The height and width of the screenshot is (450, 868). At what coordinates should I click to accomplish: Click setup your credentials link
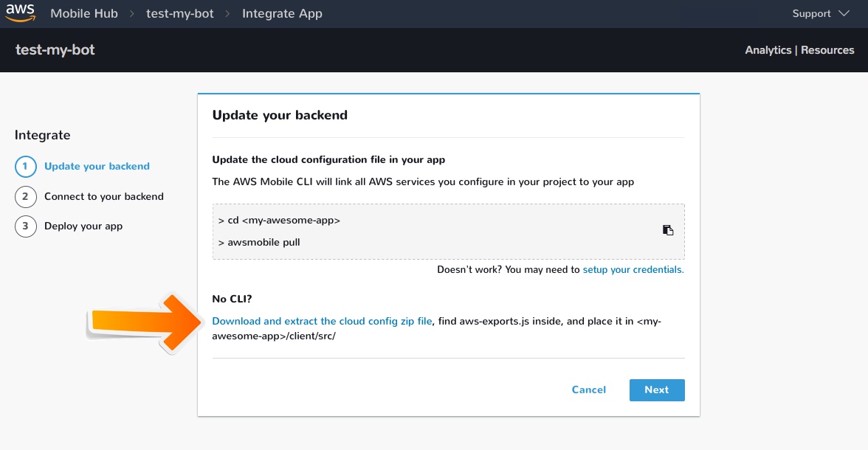coord(633,269)
